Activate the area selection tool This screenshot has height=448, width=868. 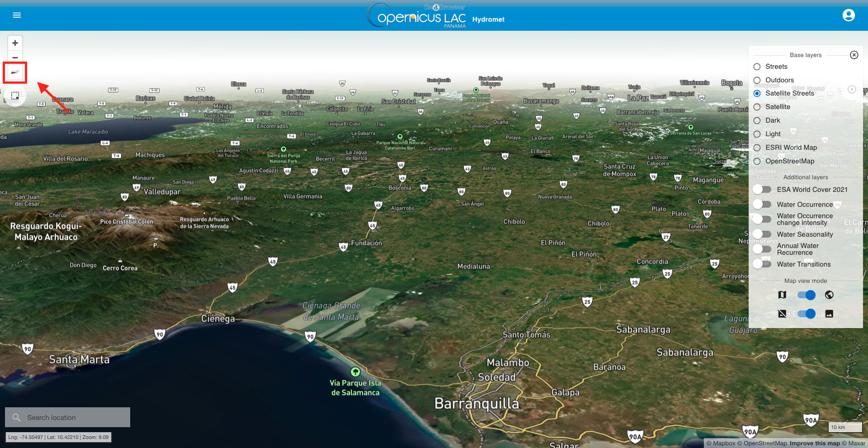pyautogui.click(x=15, y=95)
